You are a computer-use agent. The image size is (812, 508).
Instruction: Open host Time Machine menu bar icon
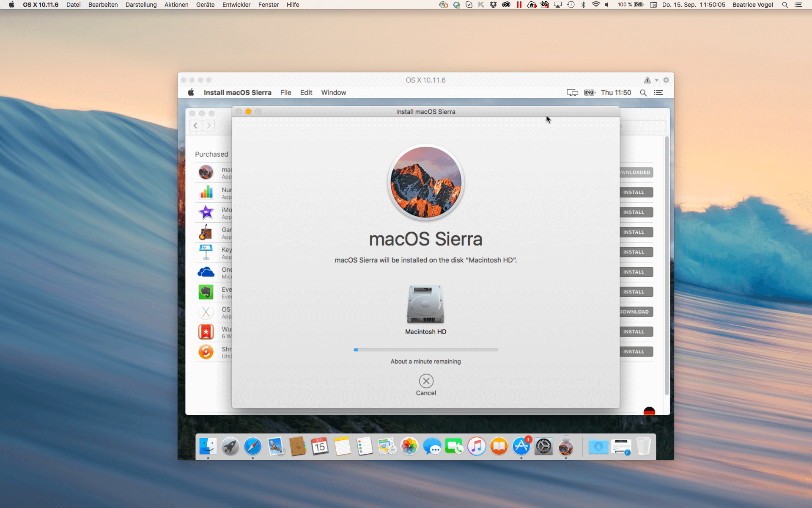click(x=571, y=5)
